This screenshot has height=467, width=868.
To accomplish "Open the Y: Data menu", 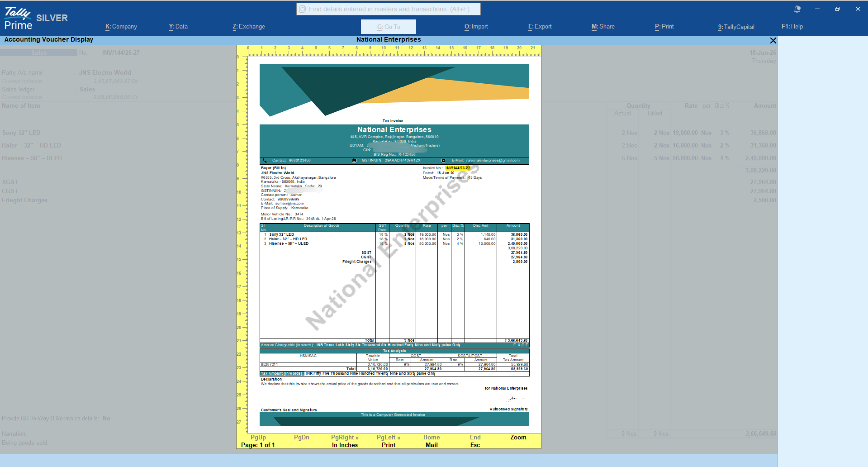I will (178, 27).
